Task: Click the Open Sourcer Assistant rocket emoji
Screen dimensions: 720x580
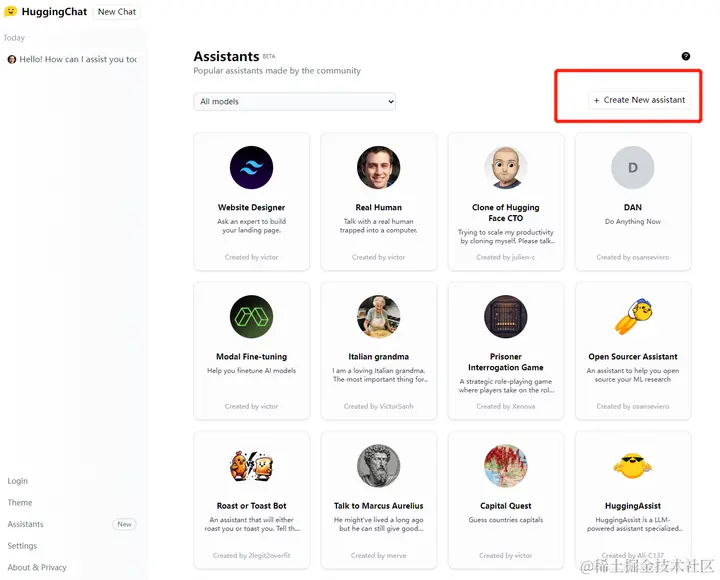Action: [633, 317]
